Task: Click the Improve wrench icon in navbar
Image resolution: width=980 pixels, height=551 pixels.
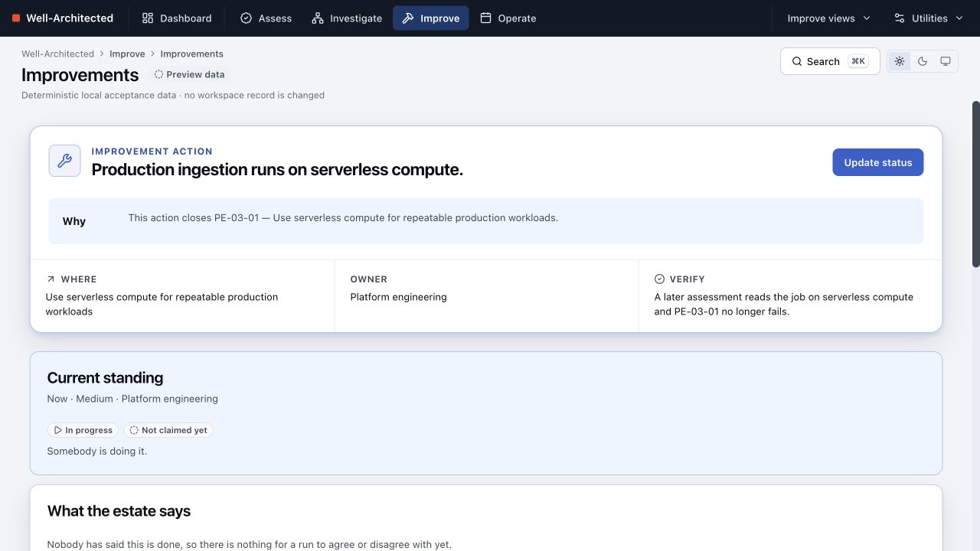Action: 408,18
